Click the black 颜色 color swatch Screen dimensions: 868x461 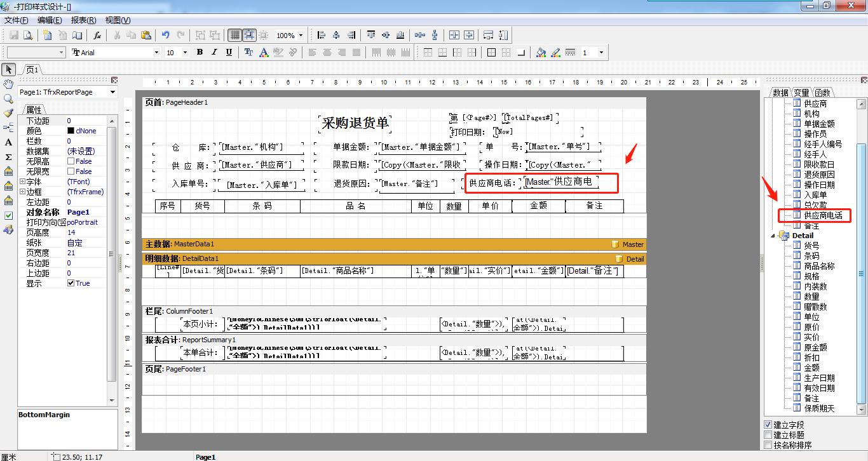tap(71, 131)
